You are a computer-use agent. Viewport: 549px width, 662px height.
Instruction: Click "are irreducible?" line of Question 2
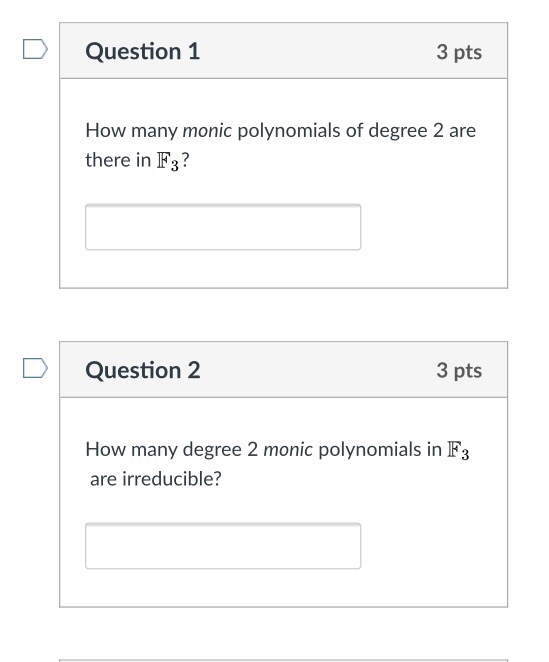click(x=155, y=479)
